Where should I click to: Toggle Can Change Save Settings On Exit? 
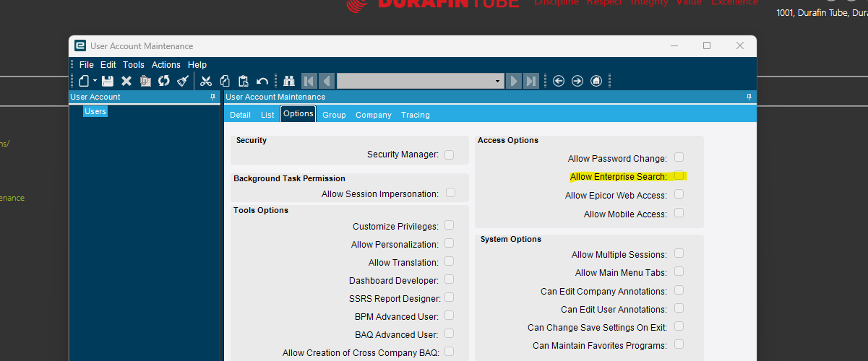(679, 326)
